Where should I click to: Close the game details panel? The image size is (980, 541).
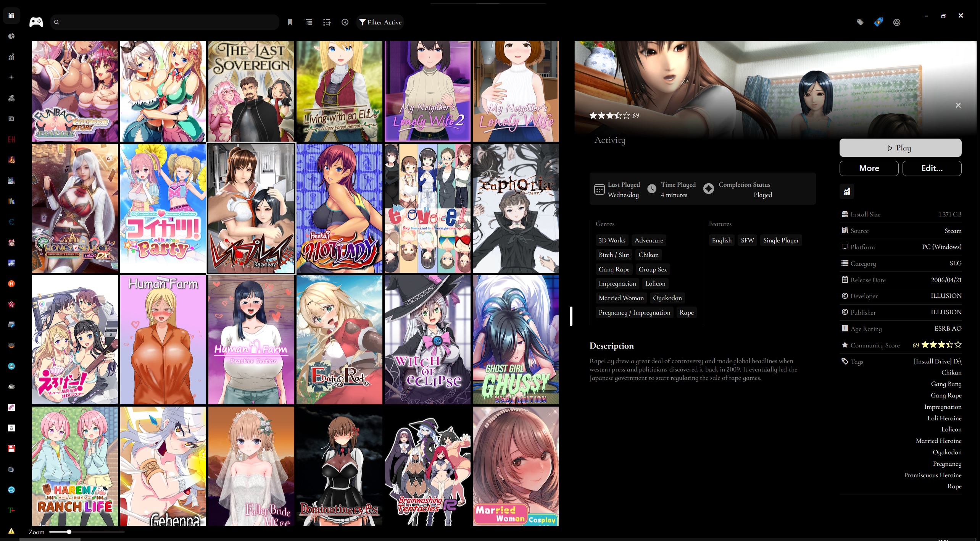tap(958, 105)
